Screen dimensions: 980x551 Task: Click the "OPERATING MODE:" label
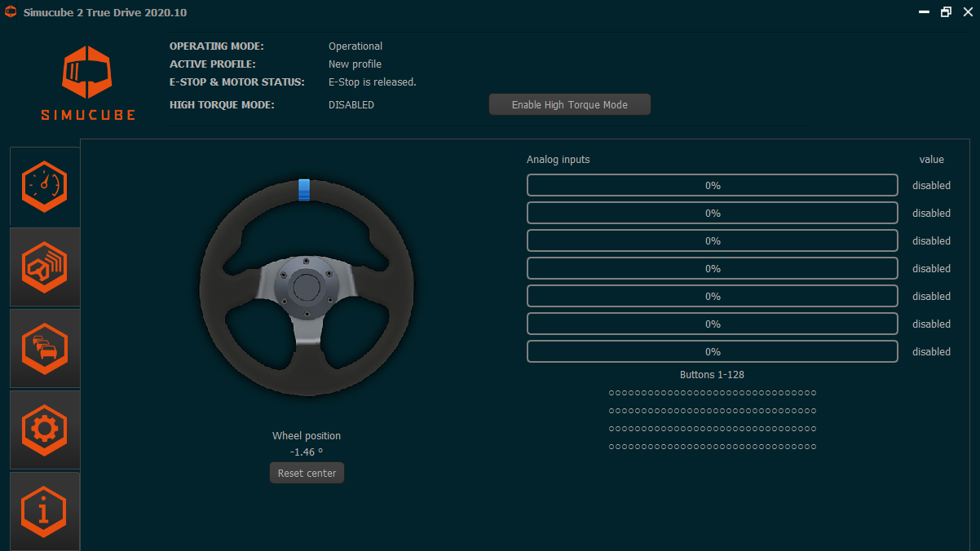tap(217, 46)
